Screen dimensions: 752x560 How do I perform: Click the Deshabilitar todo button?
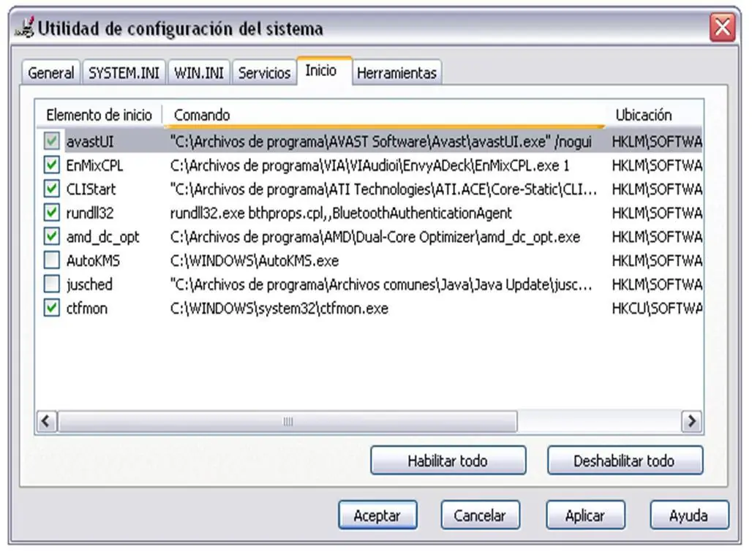[x=625, y=461]
